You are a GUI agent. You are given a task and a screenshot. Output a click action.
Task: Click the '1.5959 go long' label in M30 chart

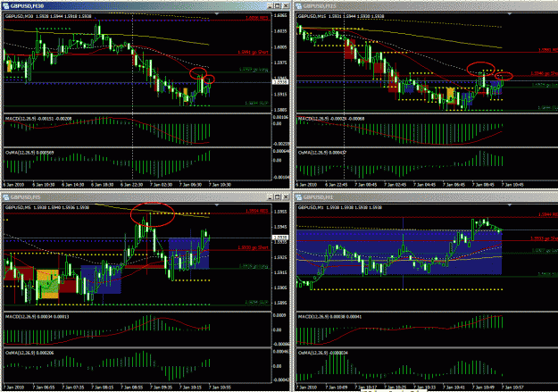click(254, 70)
